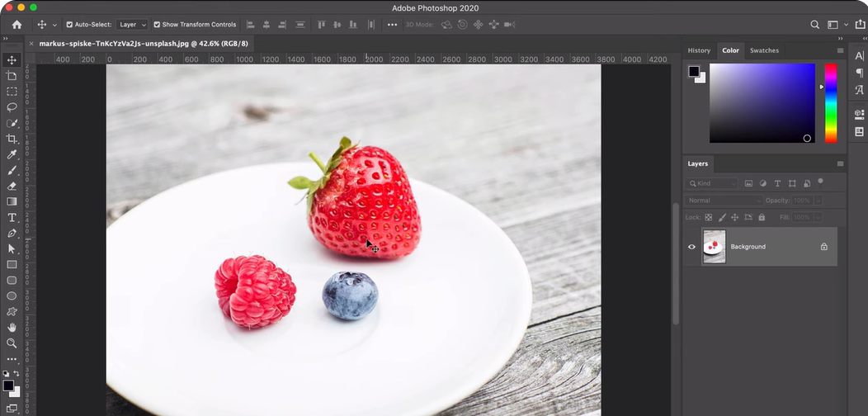
Task: Select the Eyedropper tool
Action: (12, 154)
